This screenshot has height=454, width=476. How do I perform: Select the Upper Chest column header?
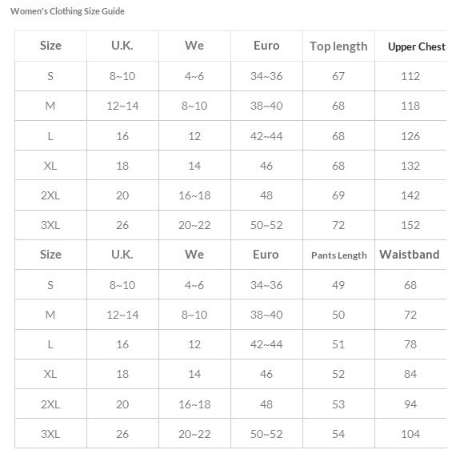417,46
